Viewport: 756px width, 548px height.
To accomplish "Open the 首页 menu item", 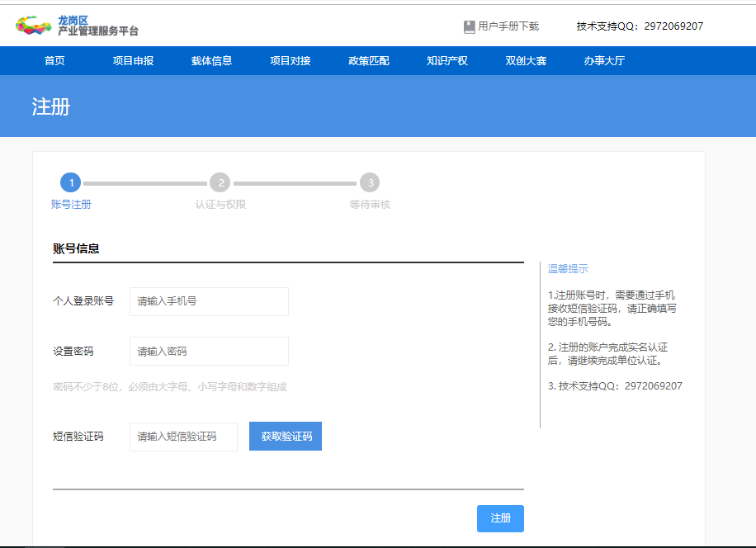I will 54,61.
